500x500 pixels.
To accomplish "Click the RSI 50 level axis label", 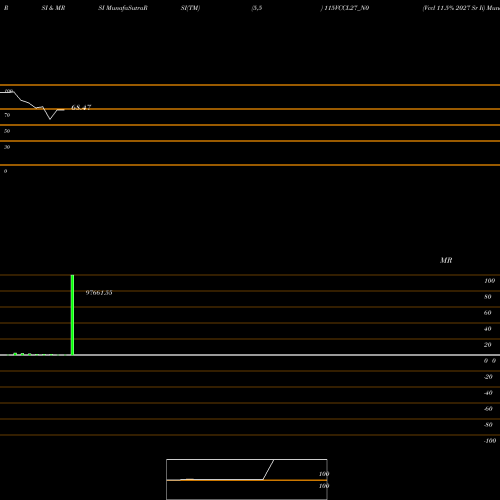I will [7, 131].
